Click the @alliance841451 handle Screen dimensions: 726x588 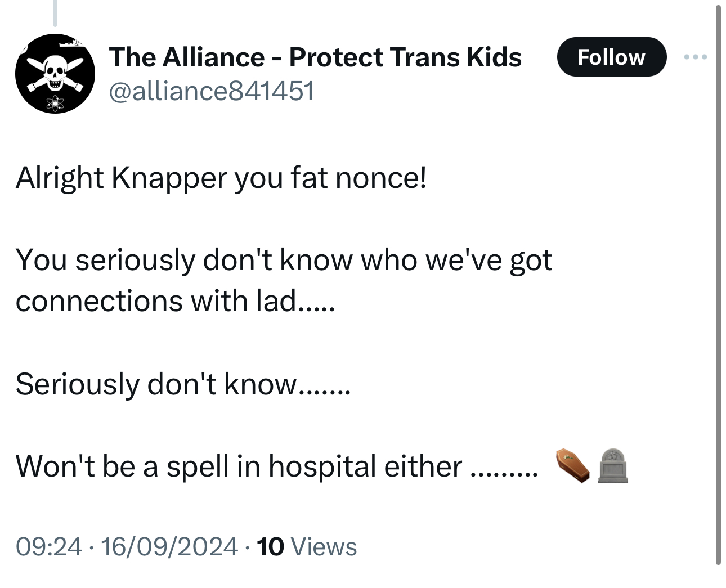[211, 91]
